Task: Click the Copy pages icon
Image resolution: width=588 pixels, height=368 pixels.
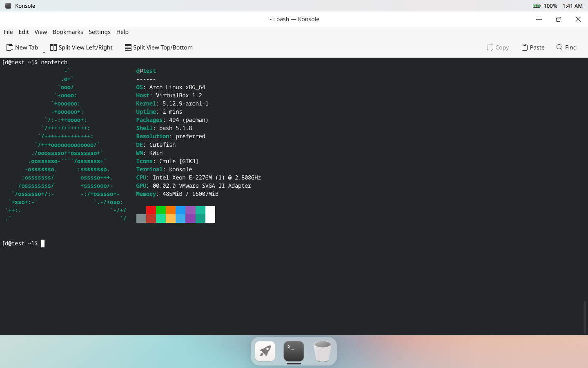Action: 490,47
